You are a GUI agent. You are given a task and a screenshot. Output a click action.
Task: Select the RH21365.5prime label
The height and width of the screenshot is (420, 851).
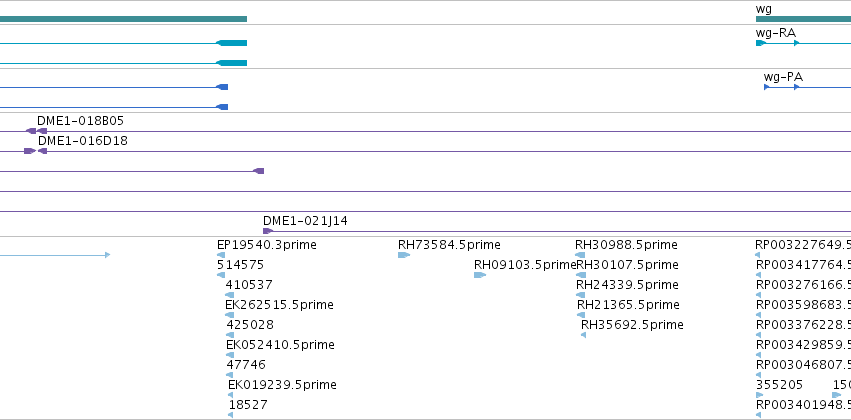(x=628, y=305)
